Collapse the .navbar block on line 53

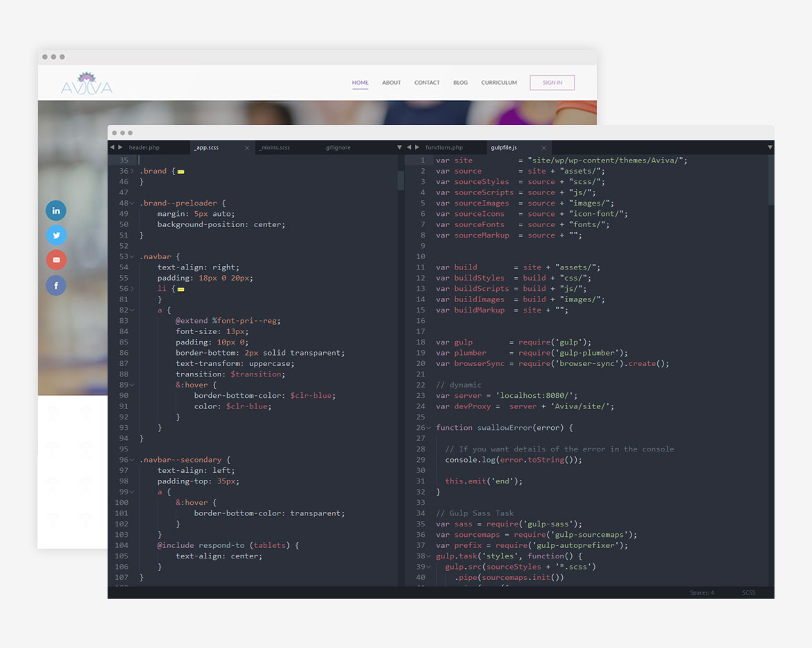click(132, 256)
